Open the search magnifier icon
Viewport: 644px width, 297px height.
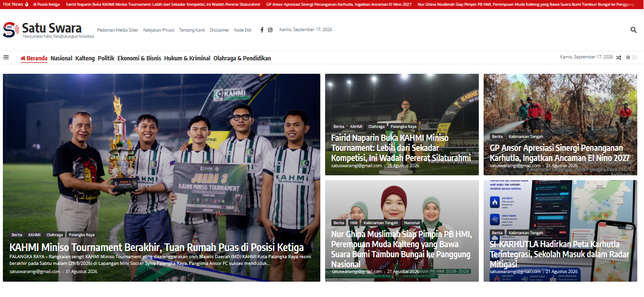tap(633, 30)
